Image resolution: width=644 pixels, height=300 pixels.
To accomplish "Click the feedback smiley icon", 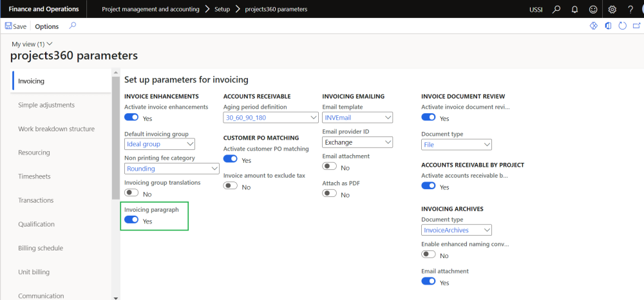I will [592, 9].
